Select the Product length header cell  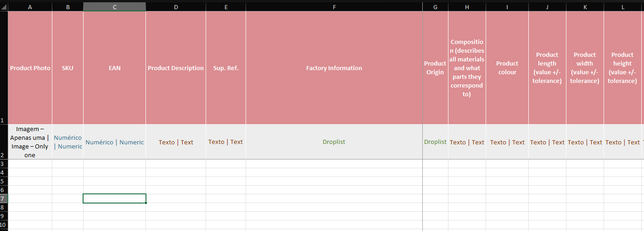(x=547, y=68)
